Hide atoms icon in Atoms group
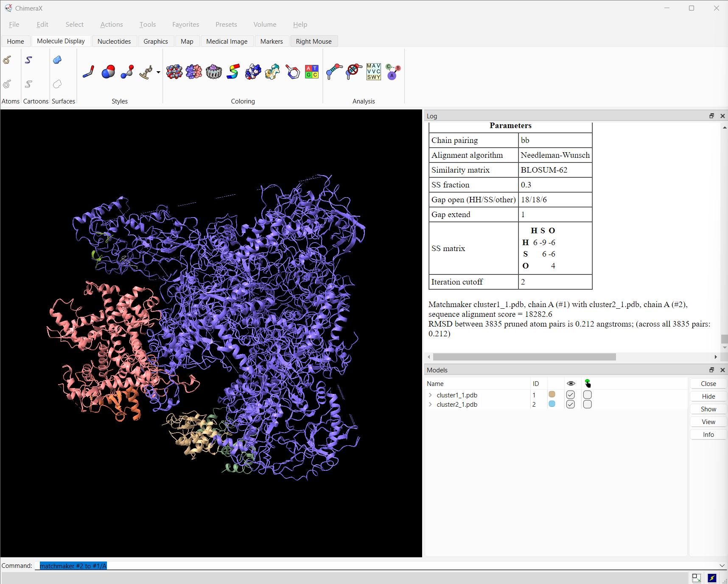This screenshot has height=584, width=728. [x=7, y=84]
